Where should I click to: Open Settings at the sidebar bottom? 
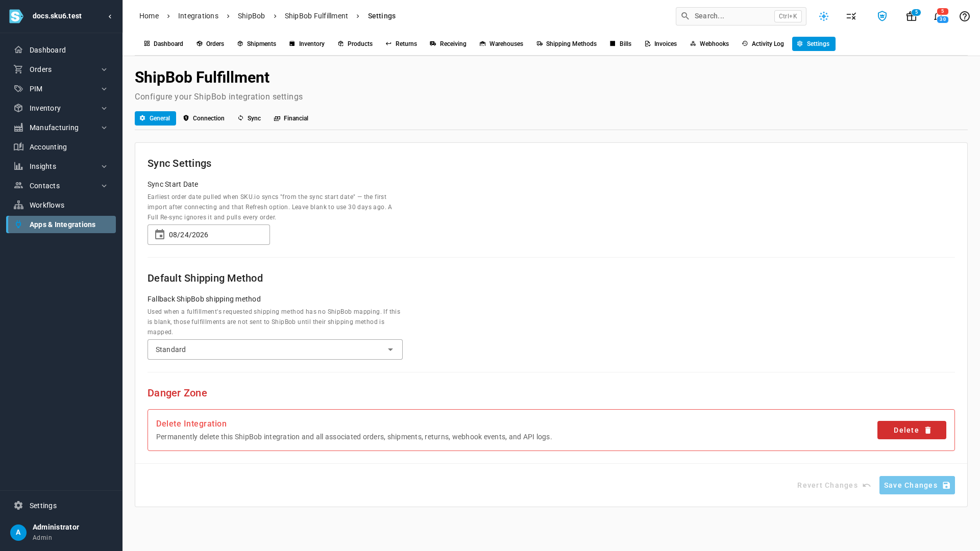coord(61,506)
